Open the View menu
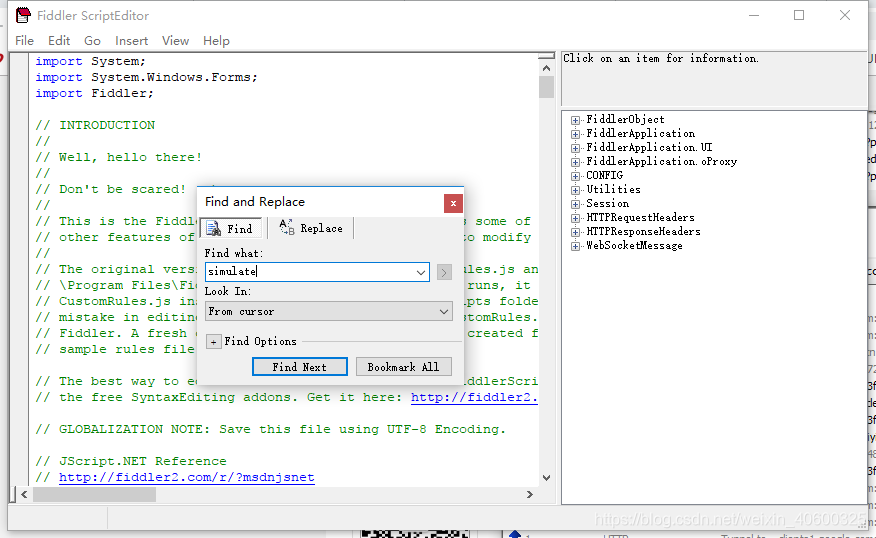876x538 pixels. [175, 41]
